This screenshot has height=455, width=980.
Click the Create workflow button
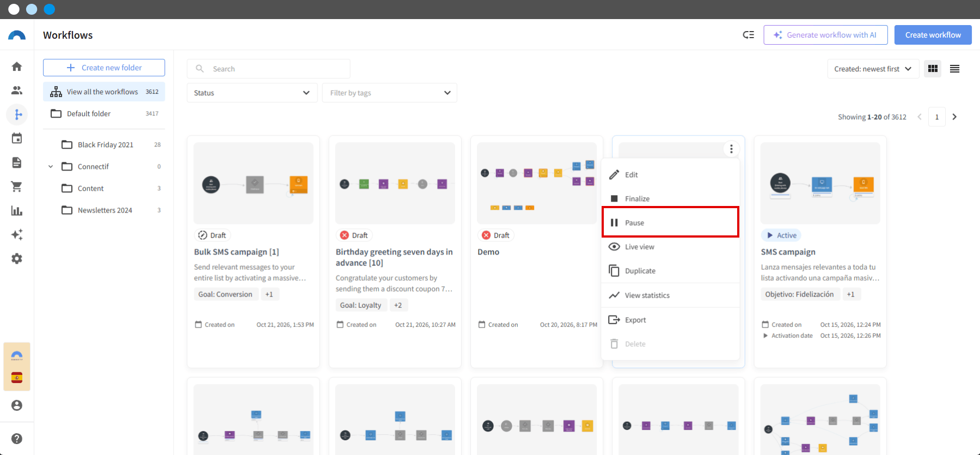(x=933, y=35)
